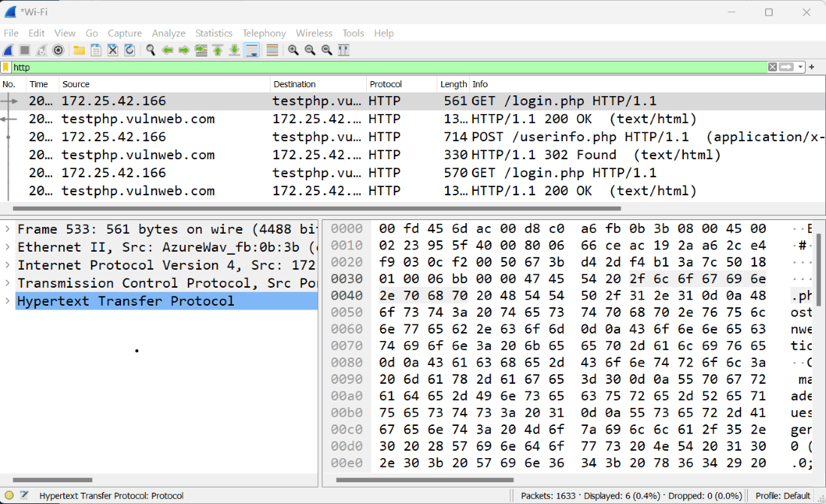Go to the first packet using toolbar arrow
This screenshot has width=826, height=504.
click(x=216, y=50)
